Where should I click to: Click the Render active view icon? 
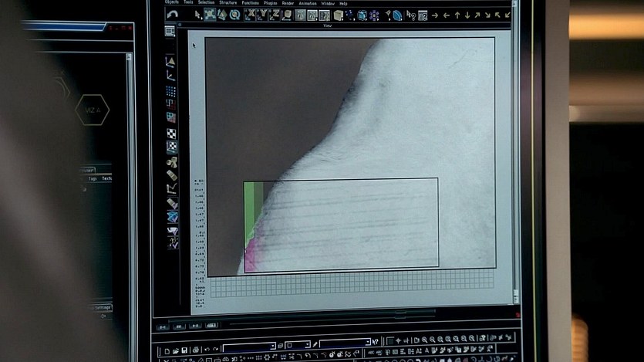click(301, 15)
